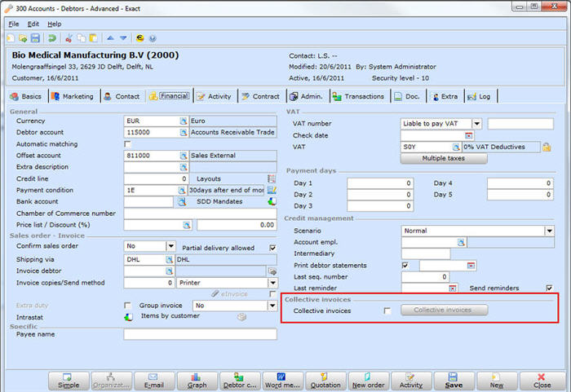Image resolution: width=571 pixels, height=392 pixels.
Task: Expand Group invoice dropdown
Action: 272,306
